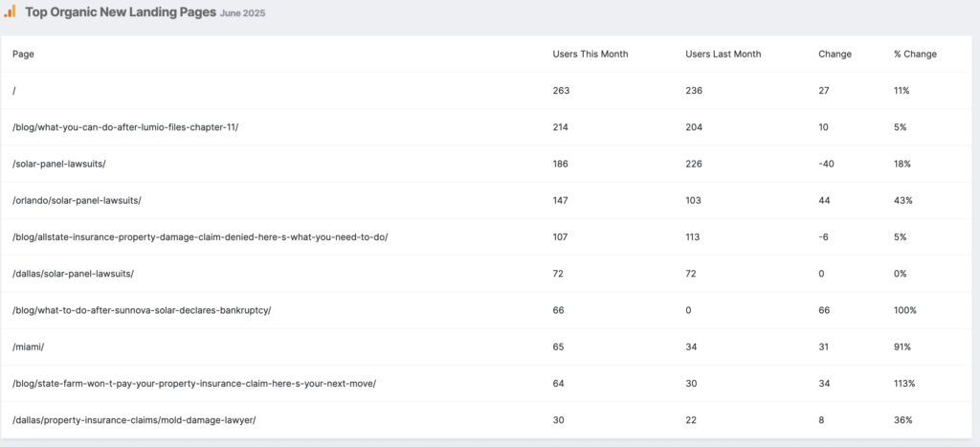The height and width of the screenshot is (447, 980).
Task: Sort by Users Last Month column
Action: tap(724, 55)
